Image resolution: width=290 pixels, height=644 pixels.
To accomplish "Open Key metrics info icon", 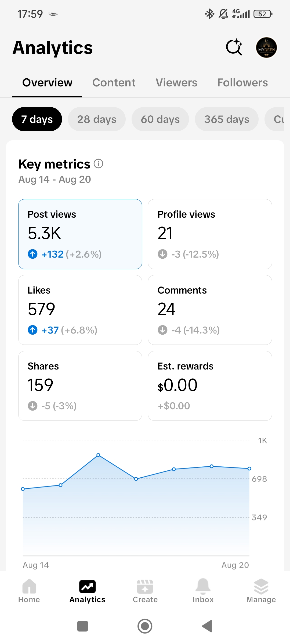I will [99, 163].
